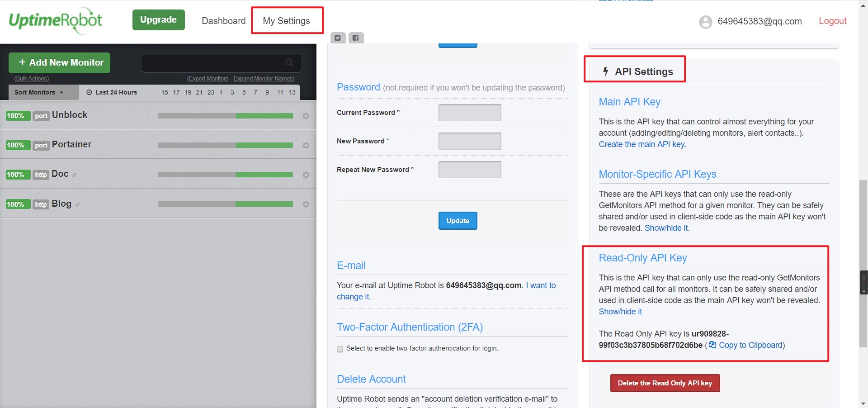
Task: Select the Unblock monitor name
Action: (x=70, y=115)
